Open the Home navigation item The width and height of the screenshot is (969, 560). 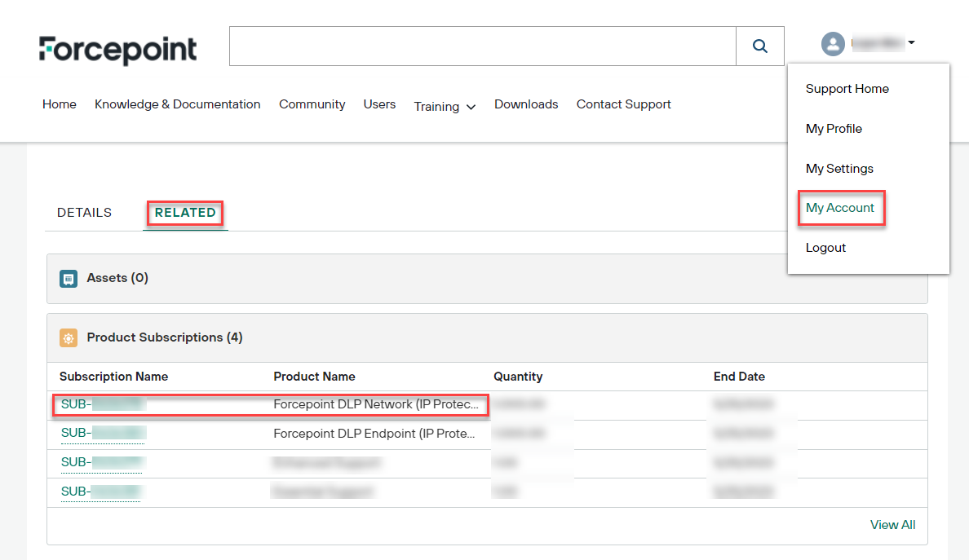click(x=59, y=104)
